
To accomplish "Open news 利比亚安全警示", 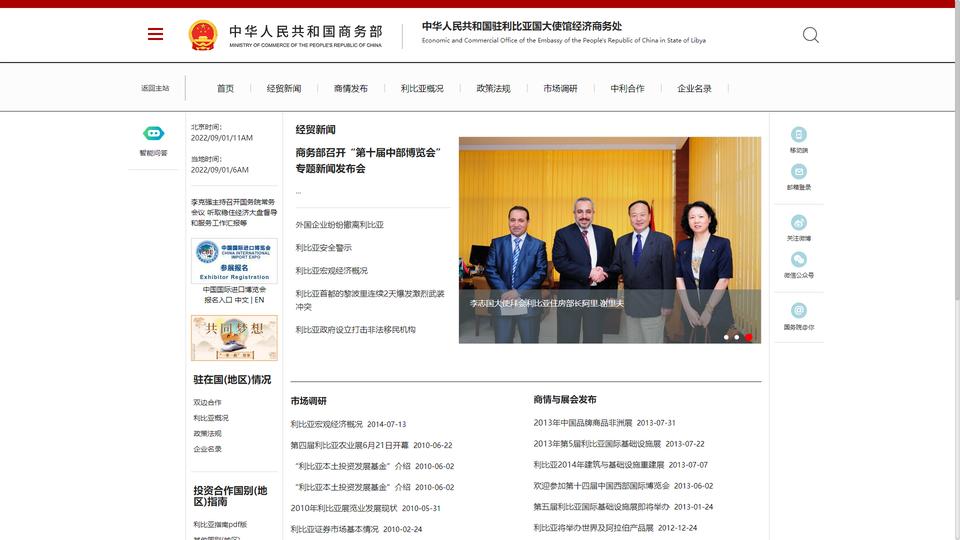I will (x=323, y=247).
